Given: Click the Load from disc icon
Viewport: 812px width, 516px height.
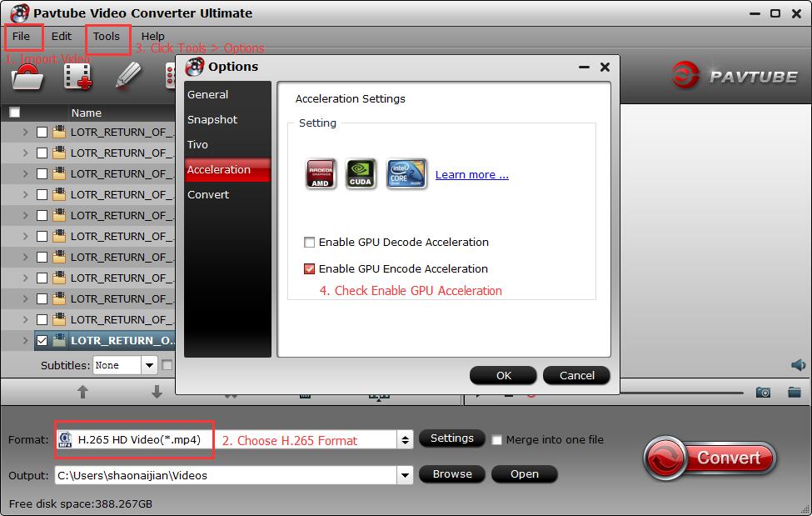Looking at the screenshot, I should point(27,78).
